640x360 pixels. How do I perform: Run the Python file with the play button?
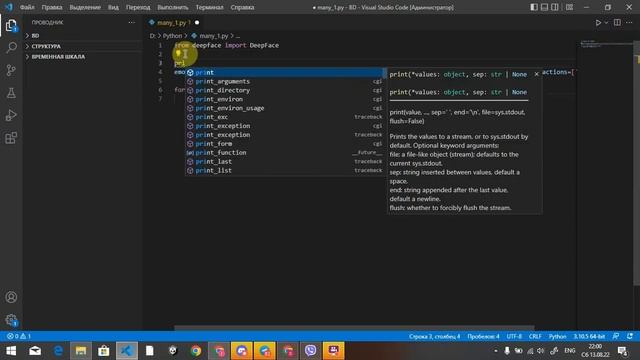(598, 23)
